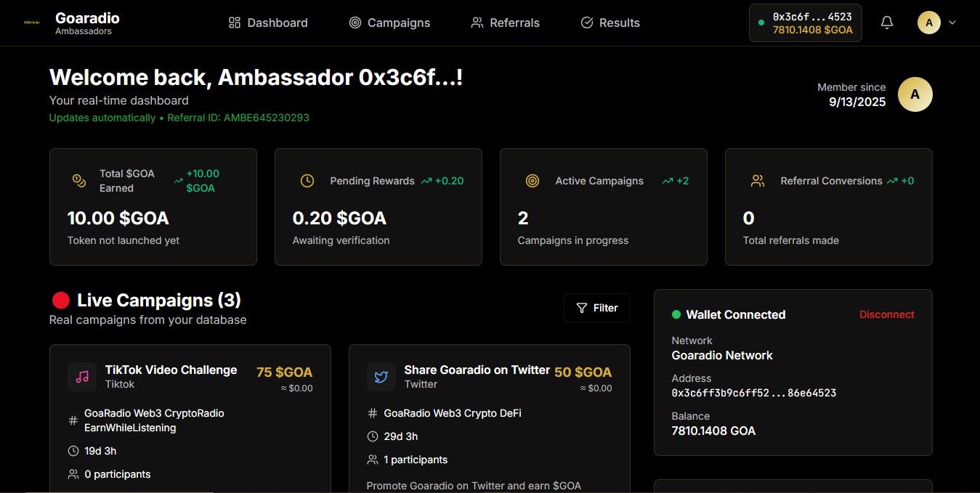
Task: Expand the account avatar dropdown chevron
Action: pos(952,23)
